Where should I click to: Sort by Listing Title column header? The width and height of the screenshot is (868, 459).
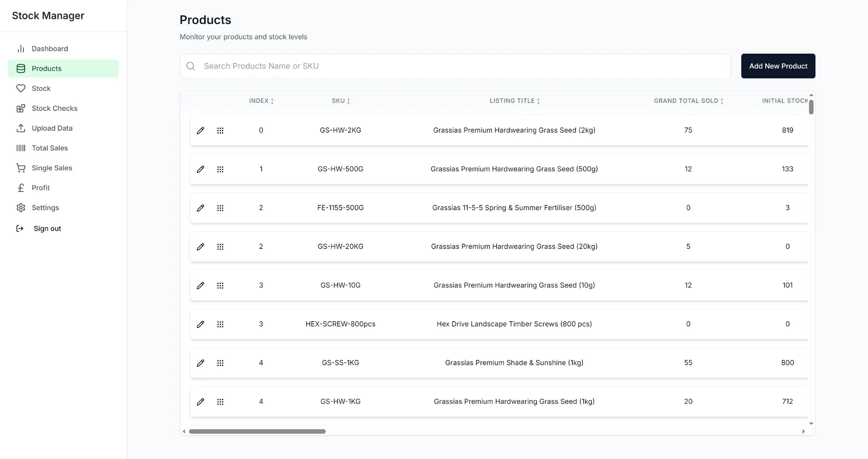pyautogui.click(x=515, y=101)
